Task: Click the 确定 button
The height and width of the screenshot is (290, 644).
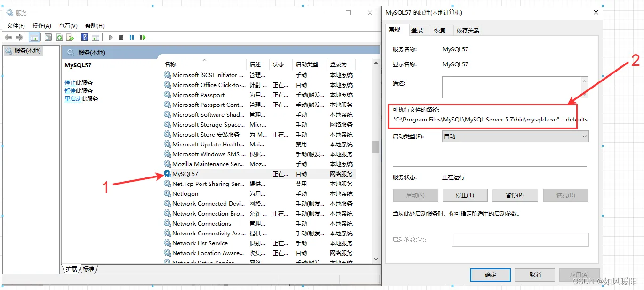Action: click(491, 275)
